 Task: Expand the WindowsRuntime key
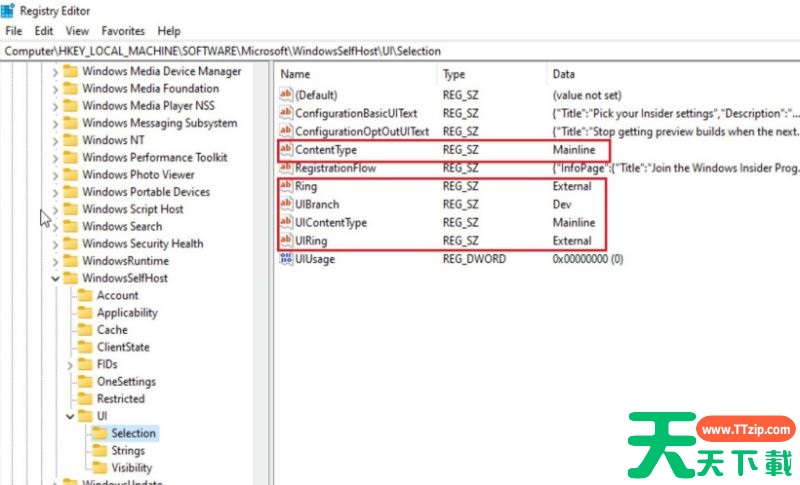coord(55,262)
